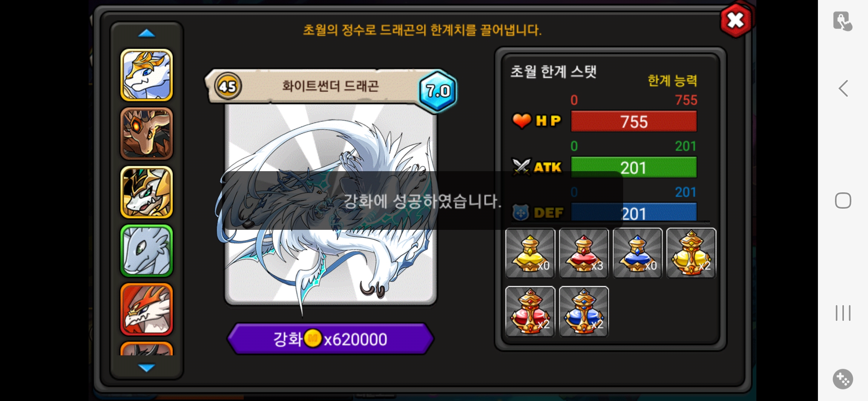
Task: Choose the red flame dragon portrait
Action: (147, 309)
